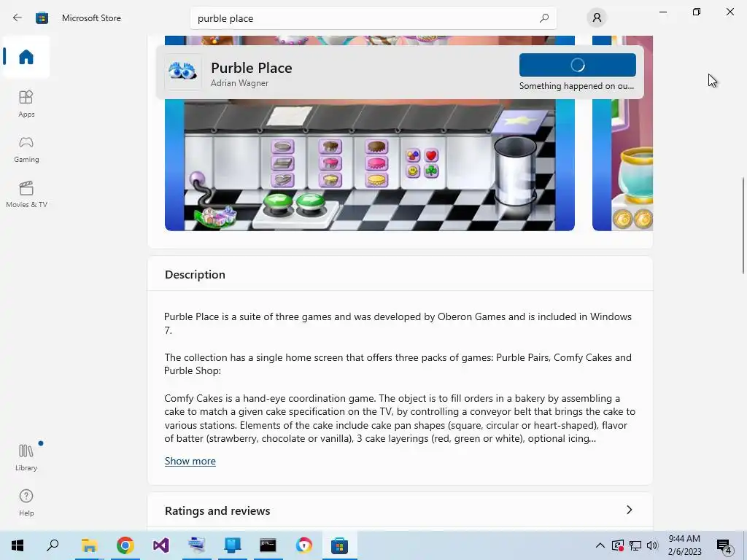The width and height of the screenshot is (747, 560).
Task: Click the Description heading
Action: 195,275
